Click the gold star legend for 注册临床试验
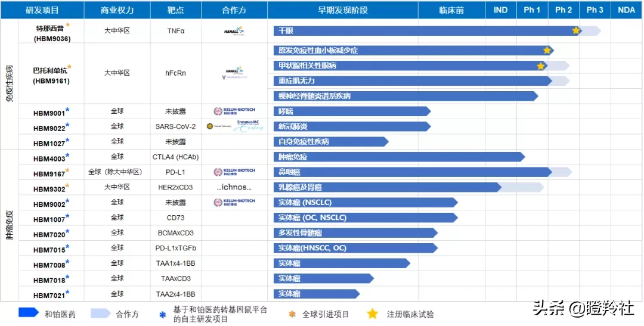Screen dimensions: 644x326 coord(373,314)
